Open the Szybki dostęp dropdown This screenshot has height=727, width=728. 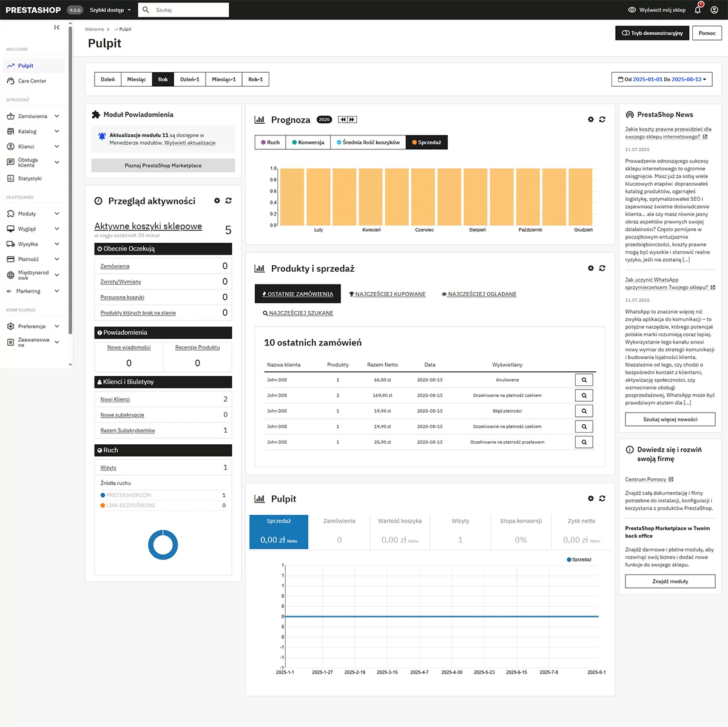click(x=110, y=10)
